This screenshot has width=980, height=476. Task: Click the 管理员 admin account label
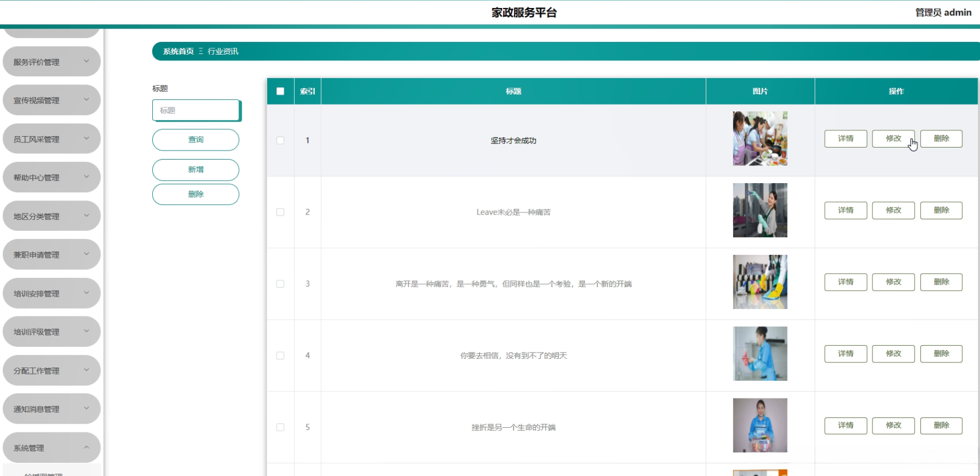943,13
